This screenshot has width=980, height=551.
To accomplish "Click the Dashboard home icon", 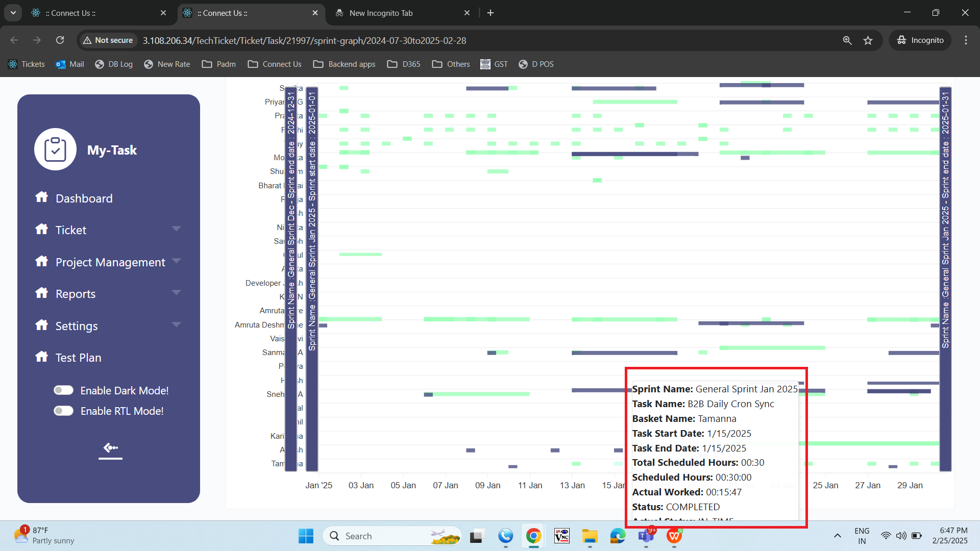I will [41, 197].
